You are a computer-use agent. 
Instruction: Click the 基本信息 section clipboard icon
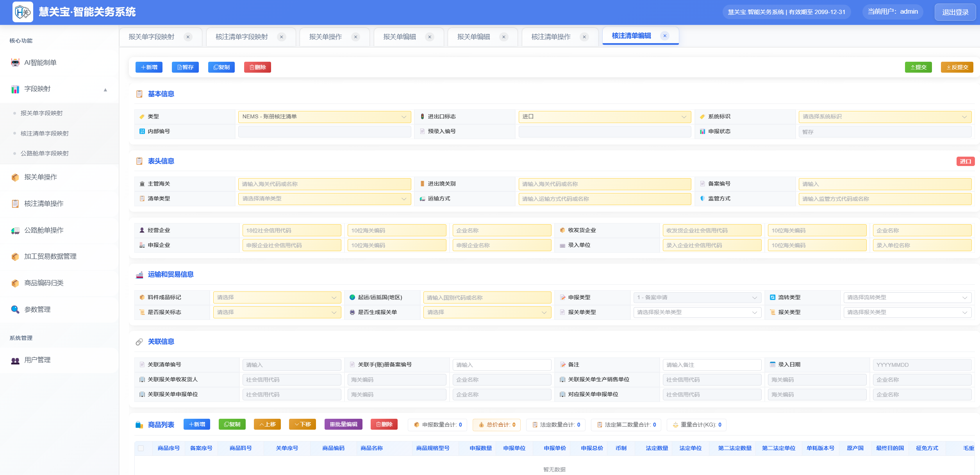coord(139,94)
